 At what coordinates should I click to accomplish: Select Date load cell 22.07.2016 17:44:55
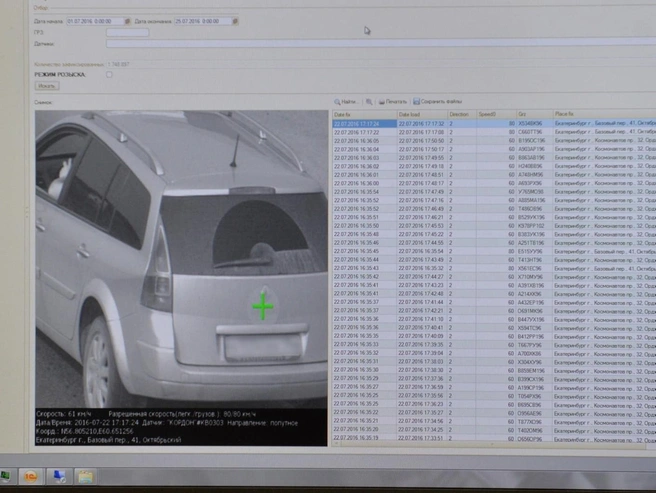pos(422,243)
